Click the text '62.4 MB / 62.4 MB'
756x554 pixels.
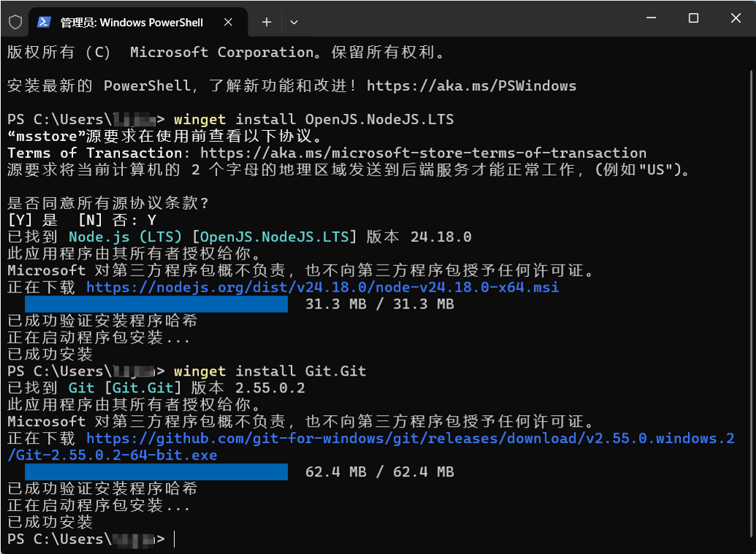click(x=379, y=472)
